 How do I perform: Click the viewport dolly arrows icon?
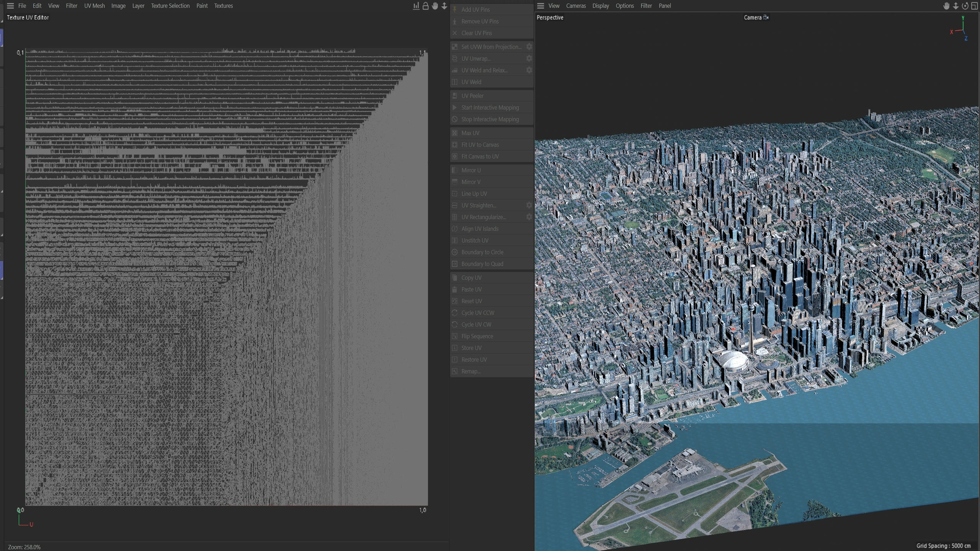tap(956, 6)
